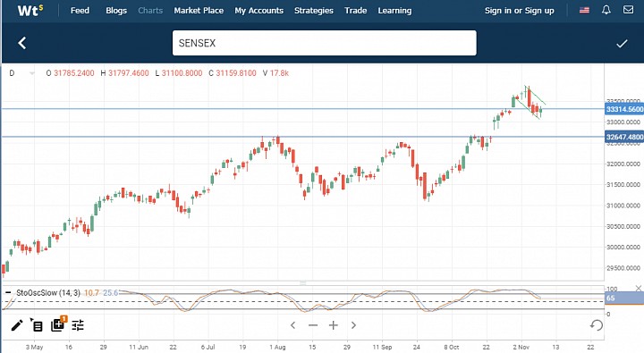Open the Blogs menu
Viewport: 644px width, 353px height.
pos(116,11)
